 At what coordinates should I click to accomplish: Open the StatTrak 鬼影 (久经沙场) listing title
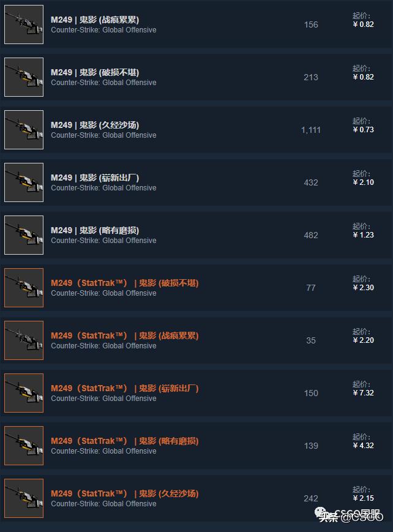click(124, 493)
